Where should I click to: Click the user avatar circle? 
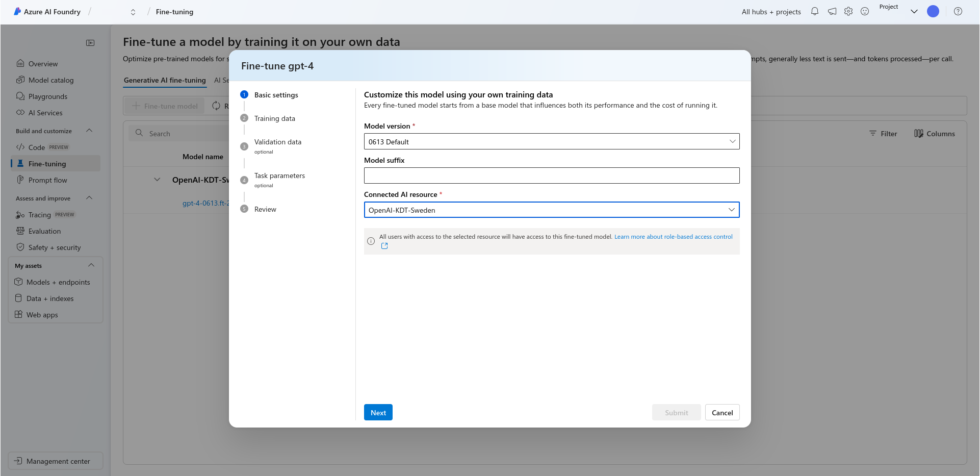point(933,11)
